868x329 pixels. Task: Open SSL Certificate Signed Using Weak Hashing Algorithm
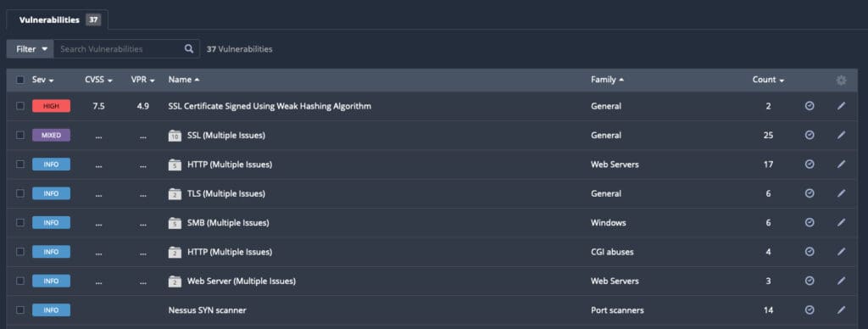coord(270,106)
